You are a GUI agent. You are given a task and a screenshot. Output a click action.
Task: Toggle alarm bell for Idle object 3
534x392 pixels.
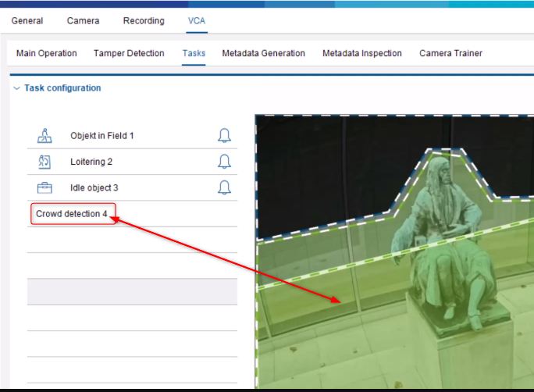224,187
